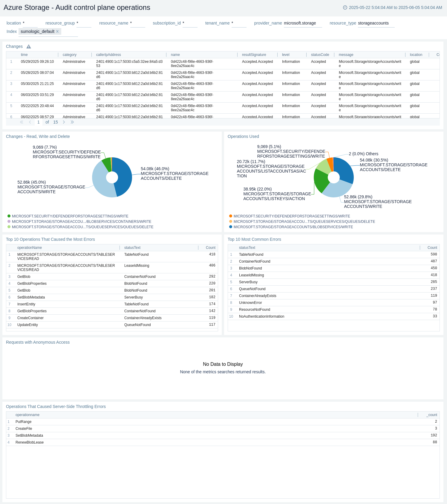Edit provider_name filter with microsoft.storage
The width and height of the screenshot is (447, 504).
click(x=303, y=23)
